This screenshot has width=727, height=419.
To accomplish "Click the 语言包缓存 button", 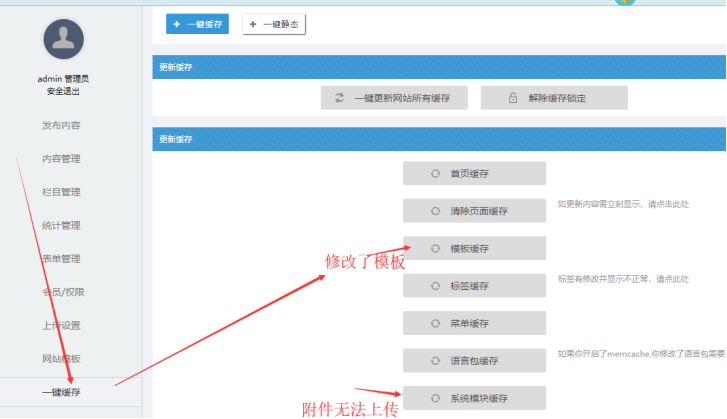I will pos(474,361).
